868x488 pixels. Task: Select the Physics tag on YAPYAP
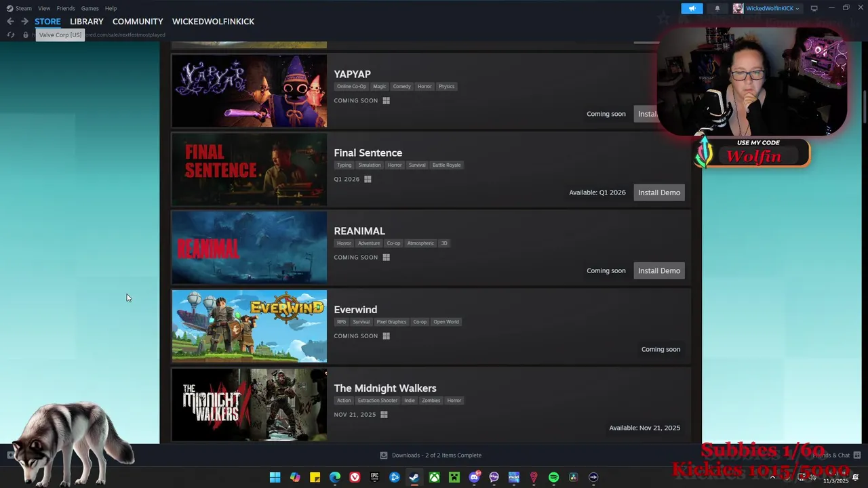click(x=446, y=86)
